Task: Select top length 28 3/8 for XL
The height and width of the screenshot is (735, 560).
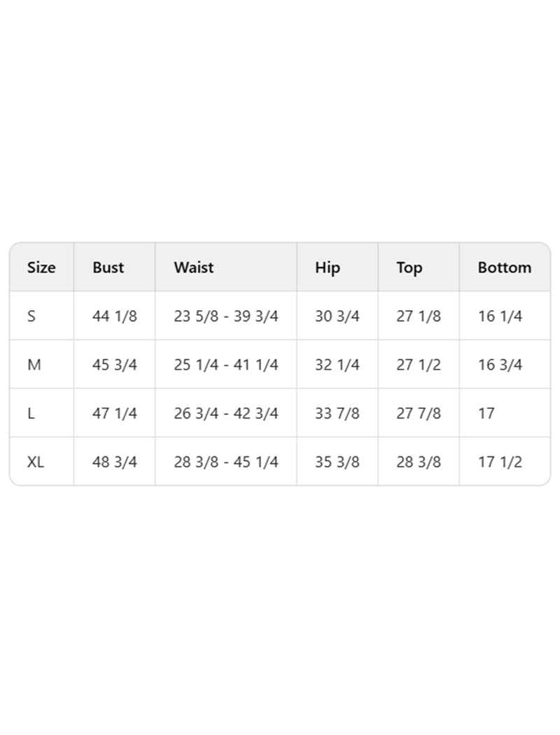Action: (419, 462)
